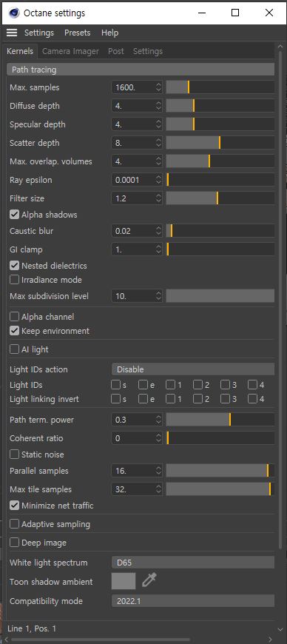Open Light IDs action dropdown
287x644 pixels.
point(193,369)
